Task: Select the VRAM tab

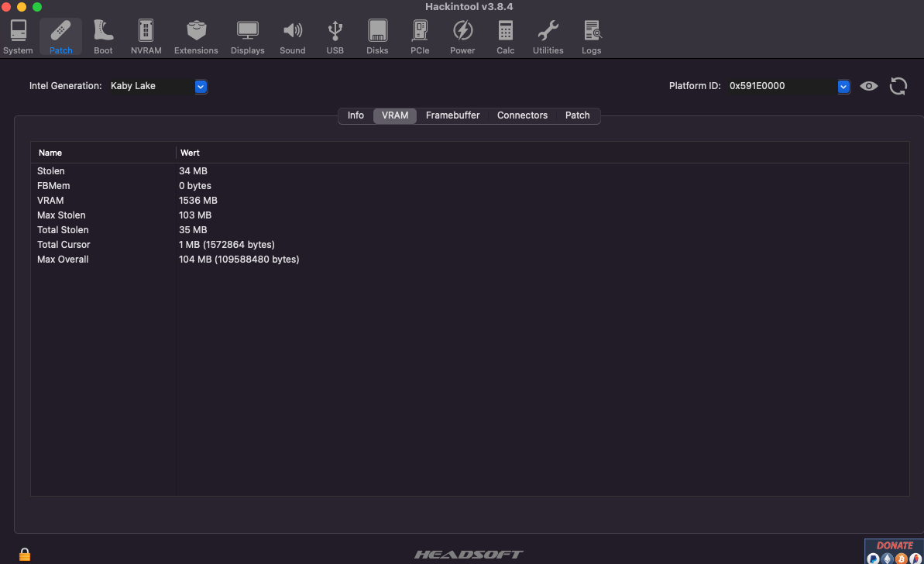Action: pos(395,115)
